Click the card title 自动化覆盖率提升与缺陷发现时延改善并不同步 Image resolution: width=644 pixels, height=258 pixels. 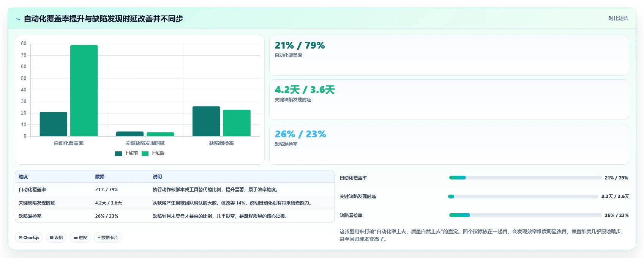pos(103,19)
